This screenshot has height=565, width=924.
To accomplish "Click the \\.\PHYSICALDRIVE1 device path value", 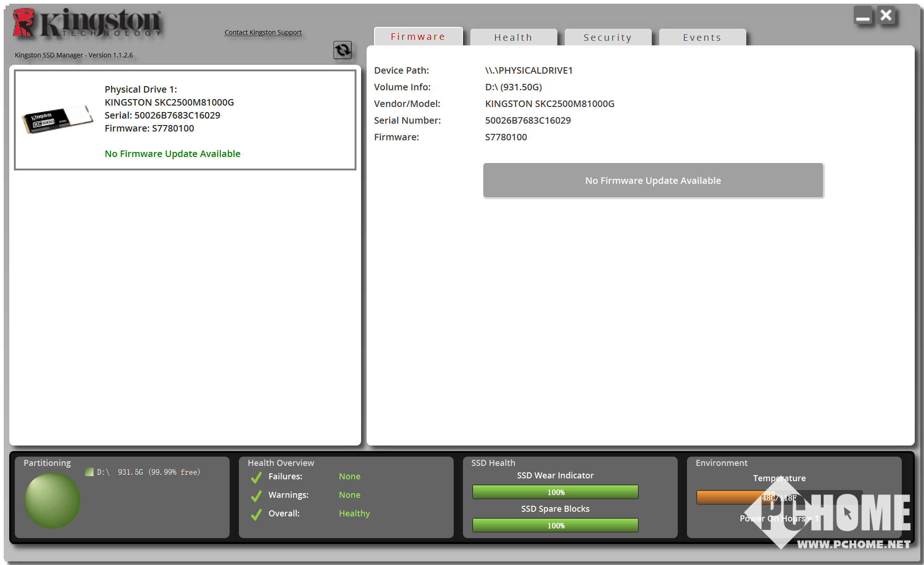I will pyautogui.click(x=529, y=70).
